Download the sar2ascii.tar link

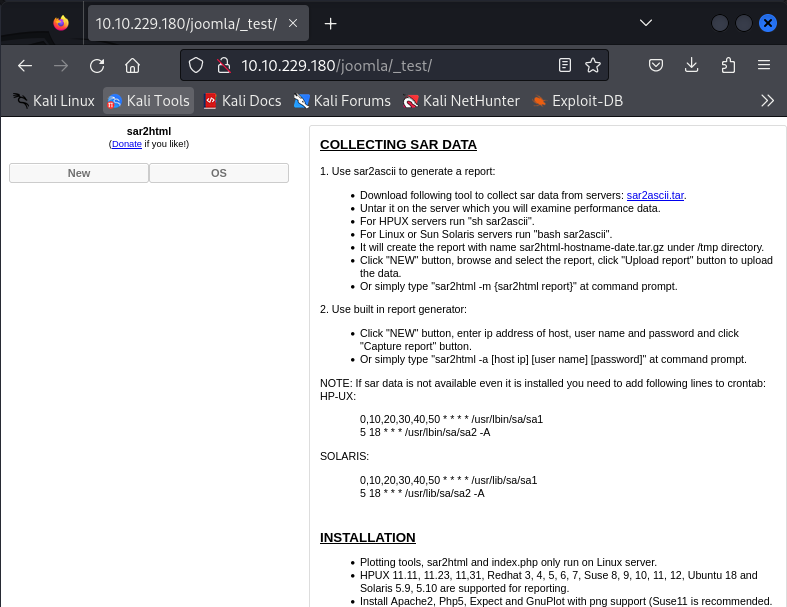tap(655, 195)
